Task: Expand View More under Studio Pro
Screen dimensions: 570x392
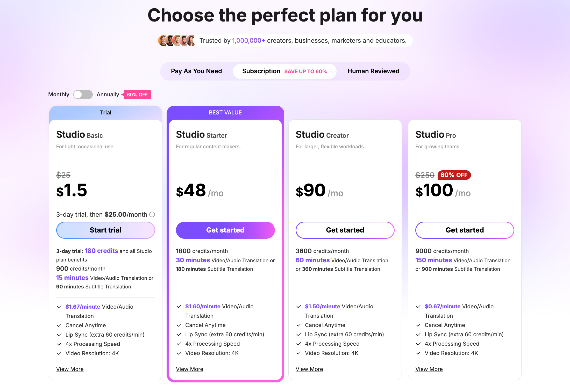Action: coord(429,369)
